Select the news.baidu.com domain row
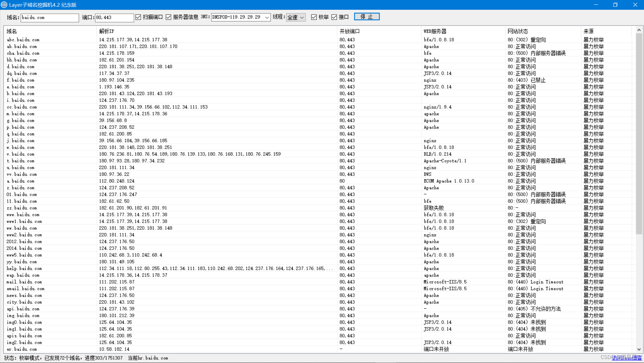 [318, 295]
